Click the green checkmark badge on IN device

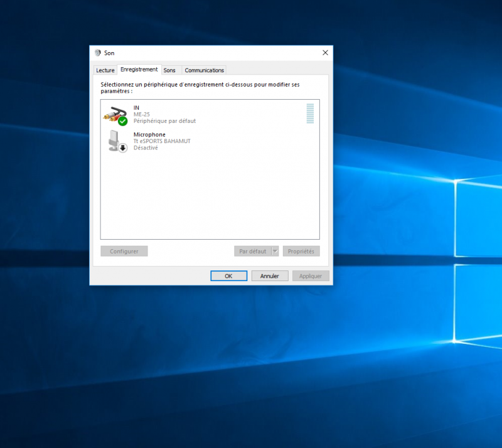point(123,121)
